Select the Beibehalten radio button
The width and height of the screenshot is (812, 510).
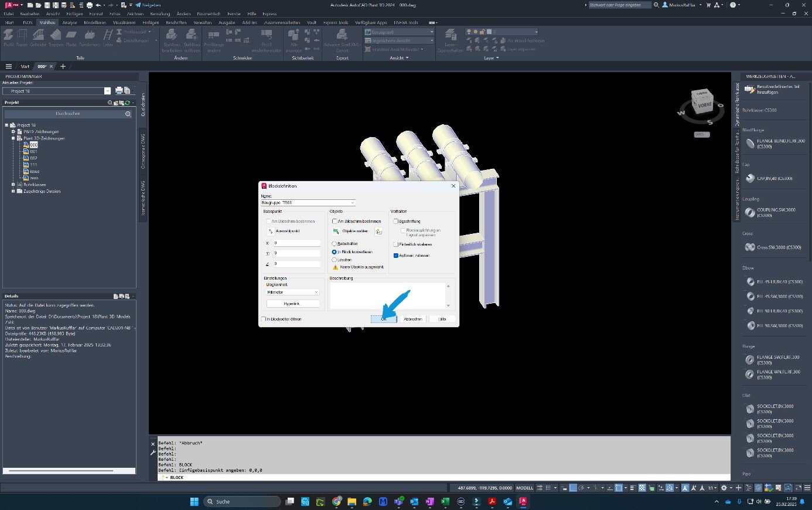[335, 244]
